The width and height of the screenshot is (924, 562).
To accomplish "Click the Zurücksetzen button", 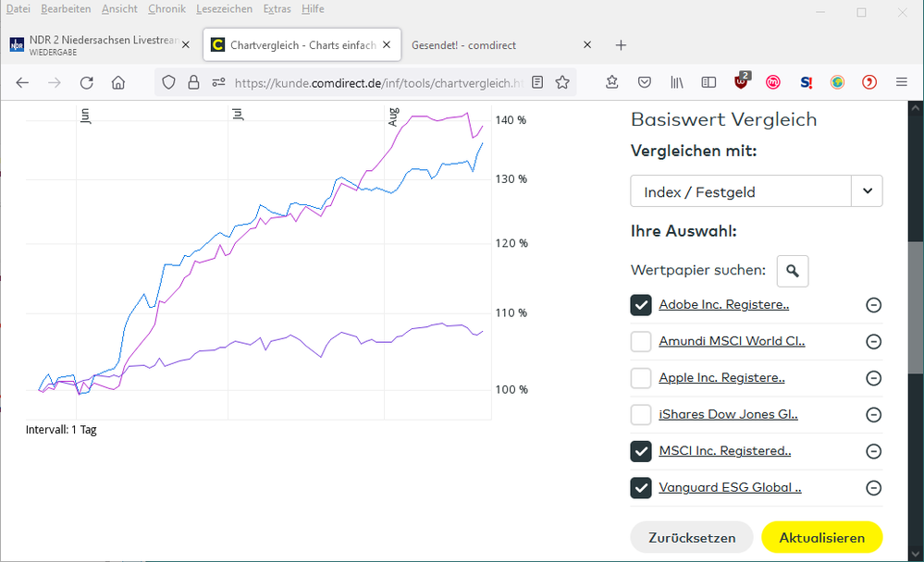I will [692, 537].
